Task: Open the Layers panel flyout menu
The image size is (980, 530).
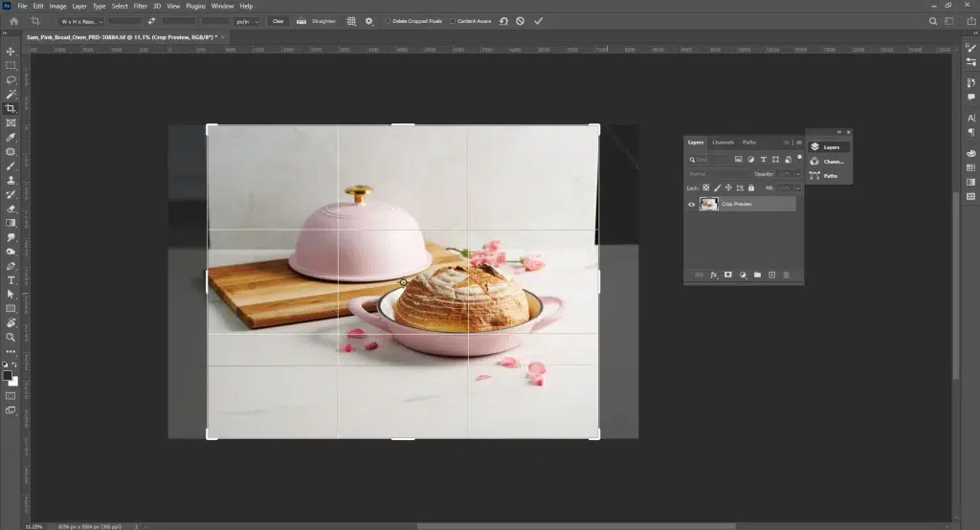Action: [799, 143]
